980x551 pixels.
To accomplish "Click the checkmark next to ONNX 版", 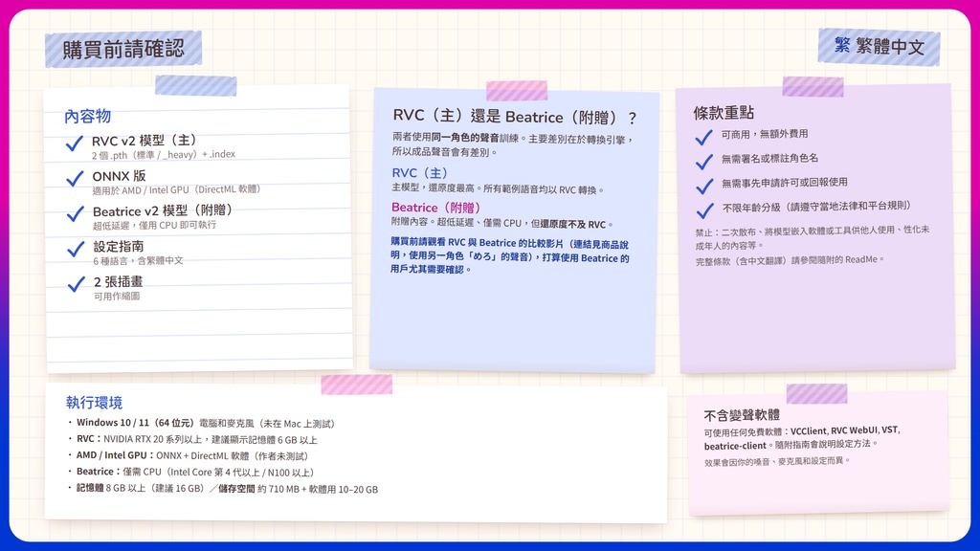I will [75, 179].
